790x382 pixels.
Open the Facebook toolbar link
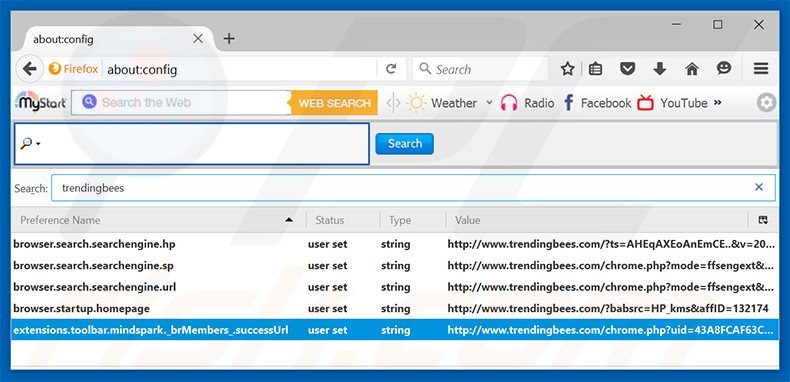[x=606, y=103]
